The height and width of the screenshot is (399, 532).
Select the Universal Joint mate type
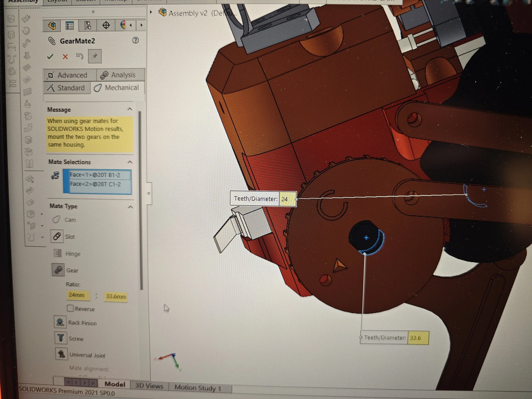pyautogui.click(x=61, y=354)
